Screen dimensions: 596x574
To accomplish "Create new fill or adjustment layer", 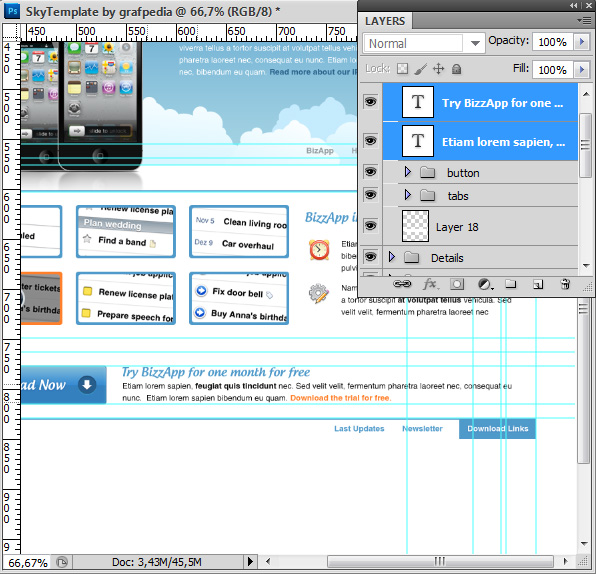I will pyautogui.click(x=485, y=284).
